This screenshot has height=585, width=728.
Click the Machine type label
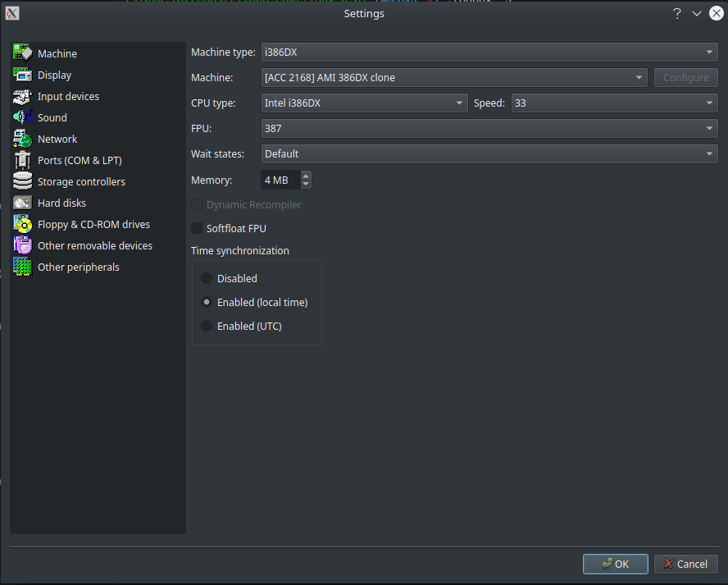pos(223,52)
